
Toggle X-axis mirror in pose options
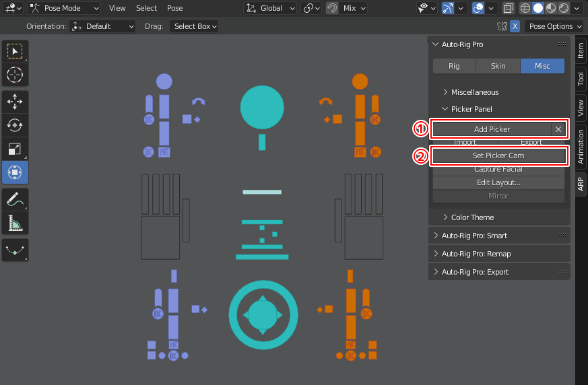515,26
